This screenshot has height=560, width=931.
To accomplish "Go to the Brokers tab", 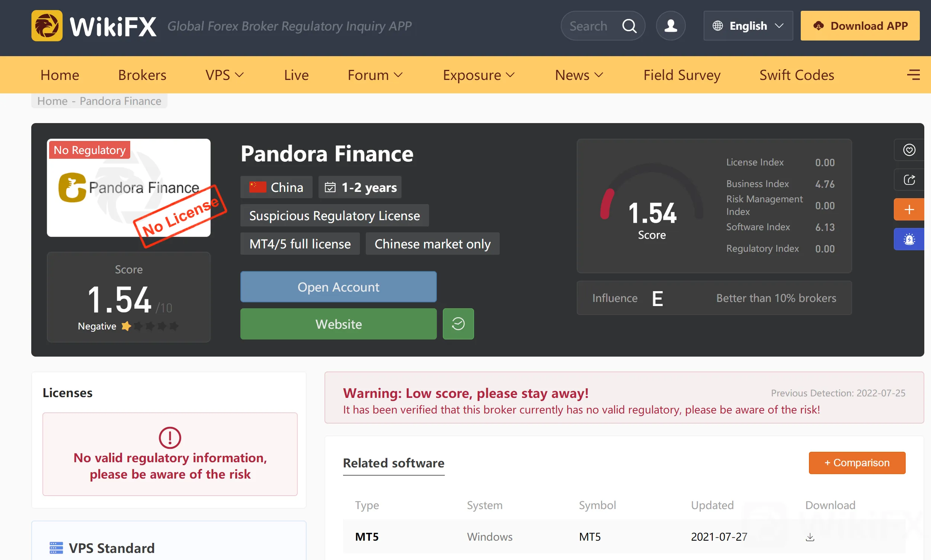I will [143, 75].
